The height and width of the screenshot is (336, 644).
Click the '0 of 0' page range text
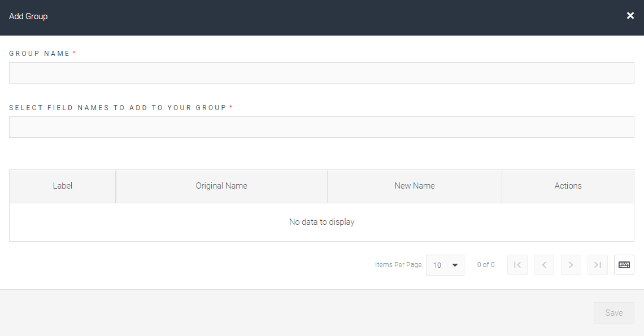tap(486, 265)
